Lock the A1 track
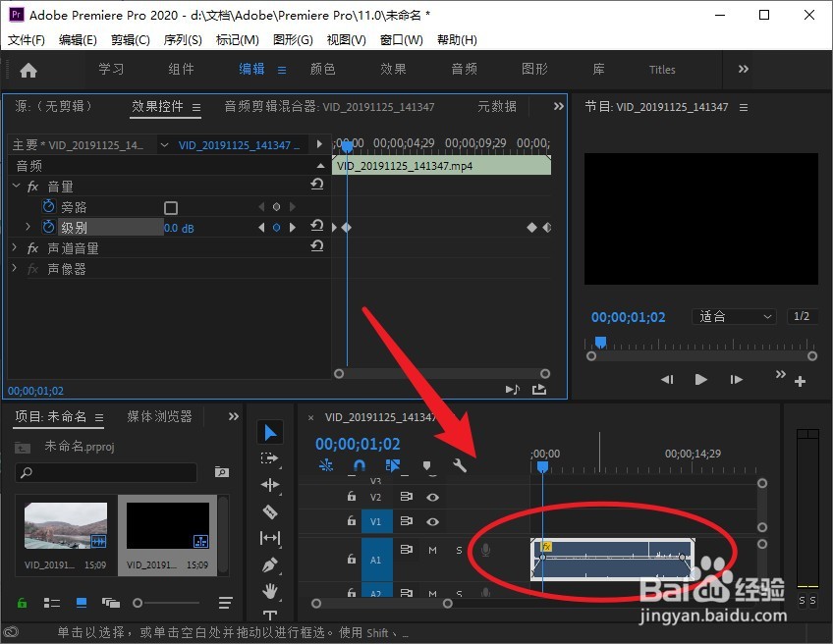This screenshot has width=833, height=644. (351, 559)
